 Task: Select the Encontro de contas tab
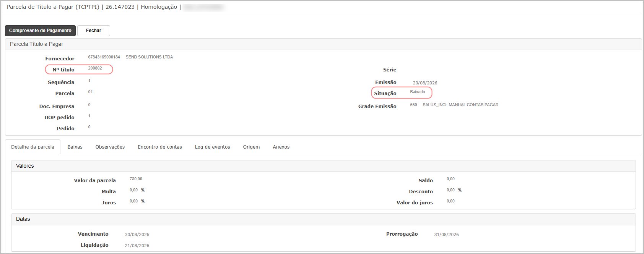point(160,147)
